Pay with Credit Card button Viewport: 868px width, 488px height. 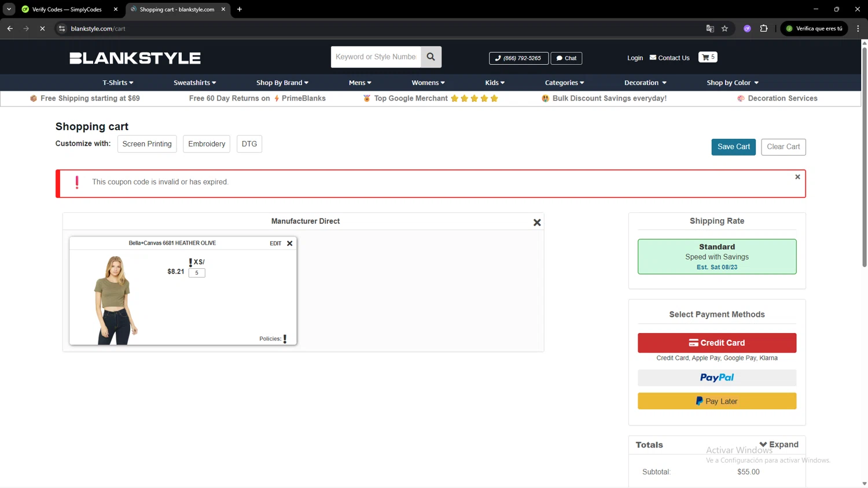[x=717, y=343]
